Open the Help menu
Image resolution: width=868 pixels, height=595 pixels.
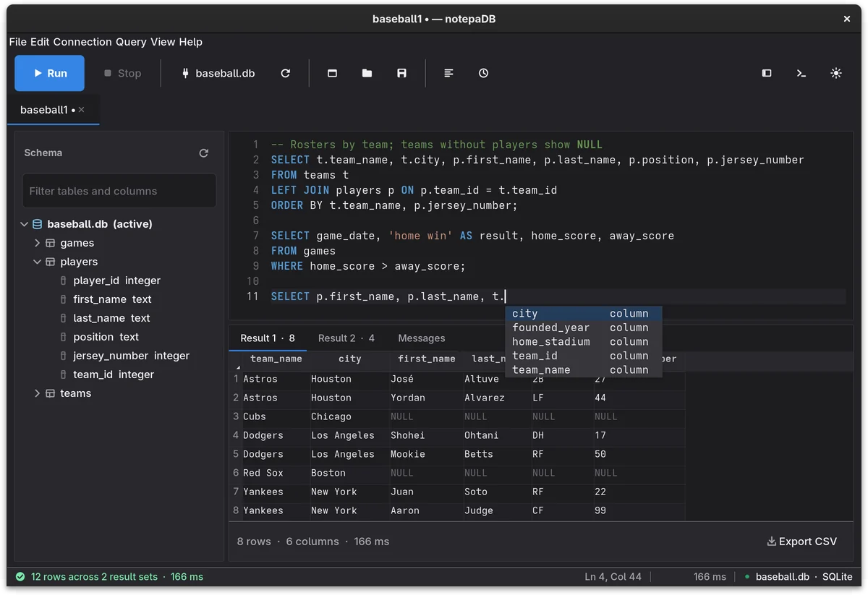(191, 42)
